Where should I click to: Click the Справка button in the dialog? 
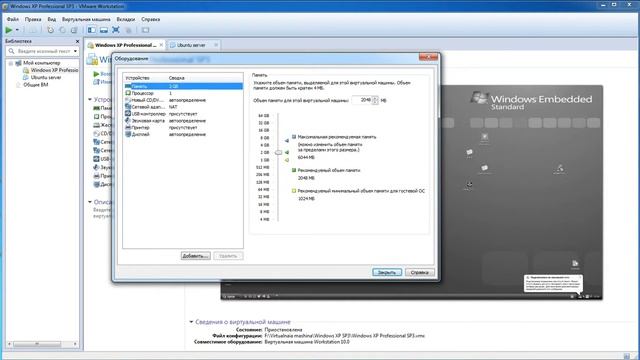pos(420,272)
